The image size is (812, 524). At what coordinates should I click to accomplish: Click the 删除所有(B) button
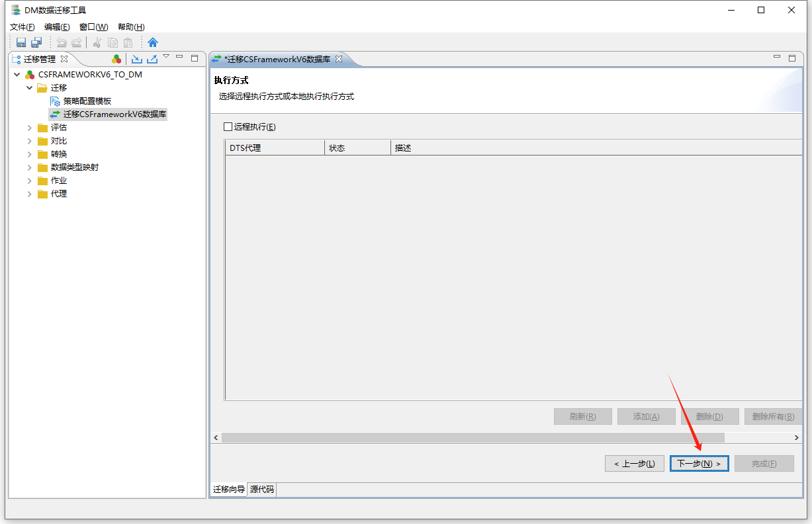[x=773, y=417]
